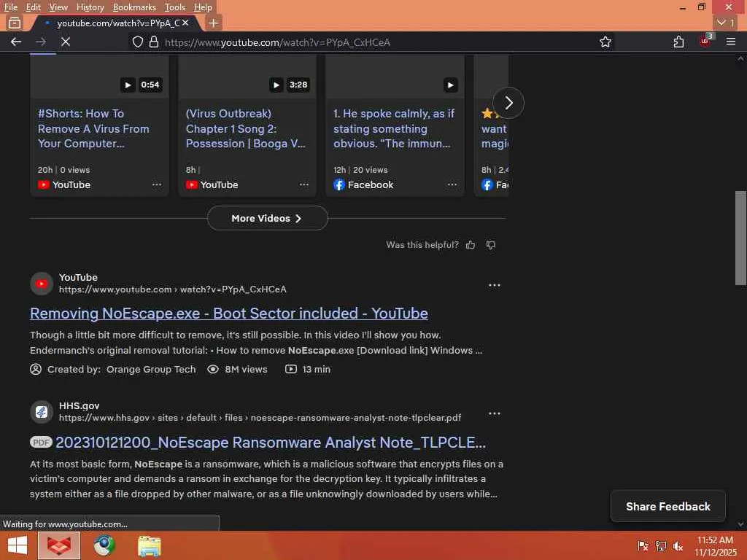The image size is (747, 560).
Task: Click the thumbs up helpful icon
Action: tap(471, 245)
